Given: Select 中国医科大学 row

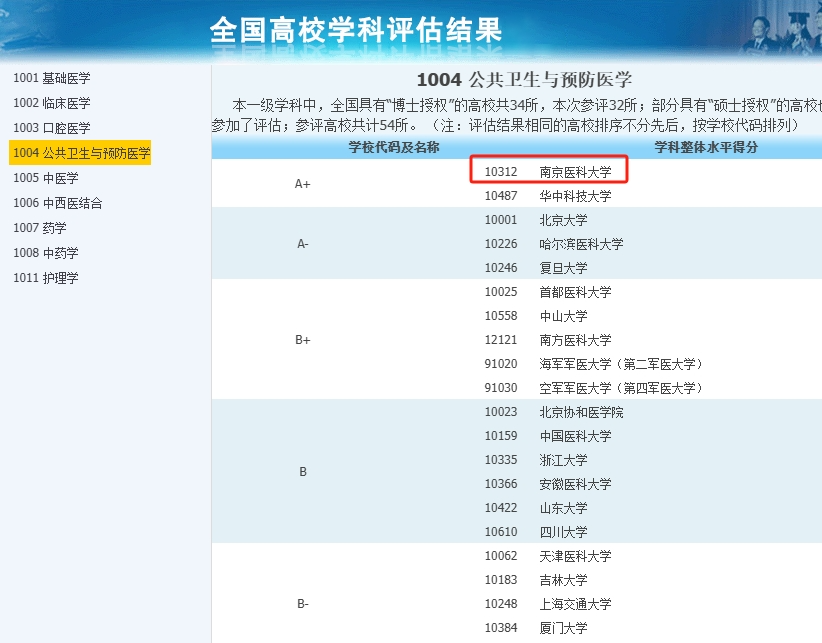Looking at the screenshot, I should 575,436.
